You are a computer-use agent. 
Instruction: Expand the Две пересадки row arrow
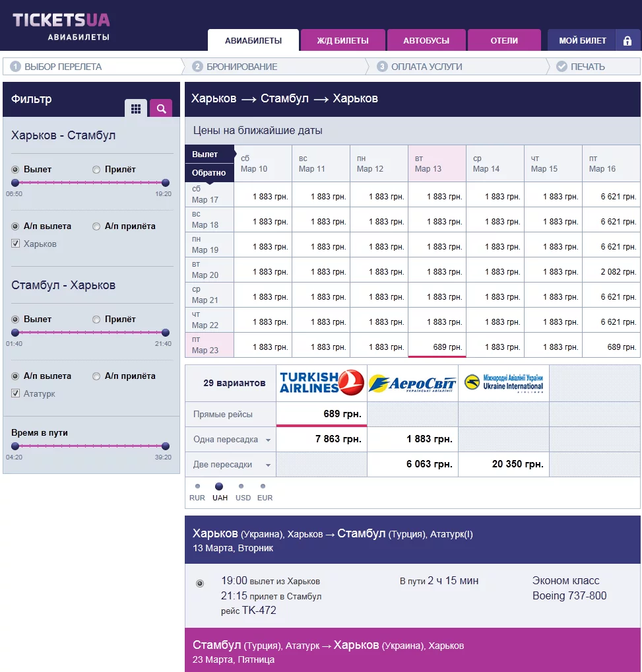pyautogui.click(x=268, y=465)
